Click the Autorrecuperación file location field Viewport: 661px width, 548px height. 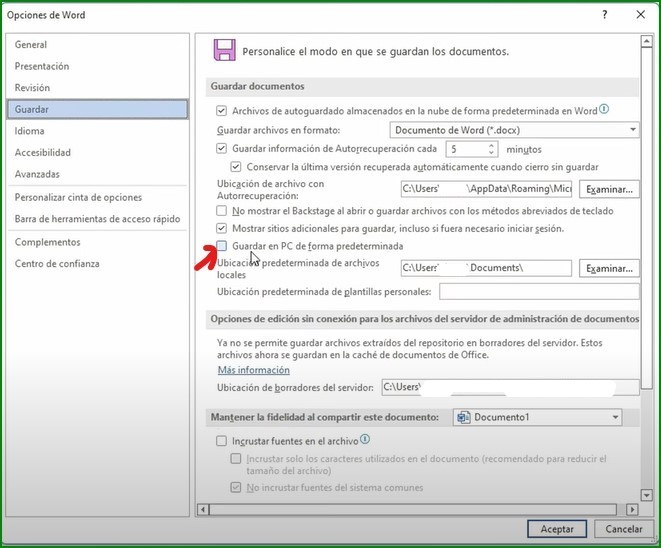pyautogui.click(x=486, y=189)
